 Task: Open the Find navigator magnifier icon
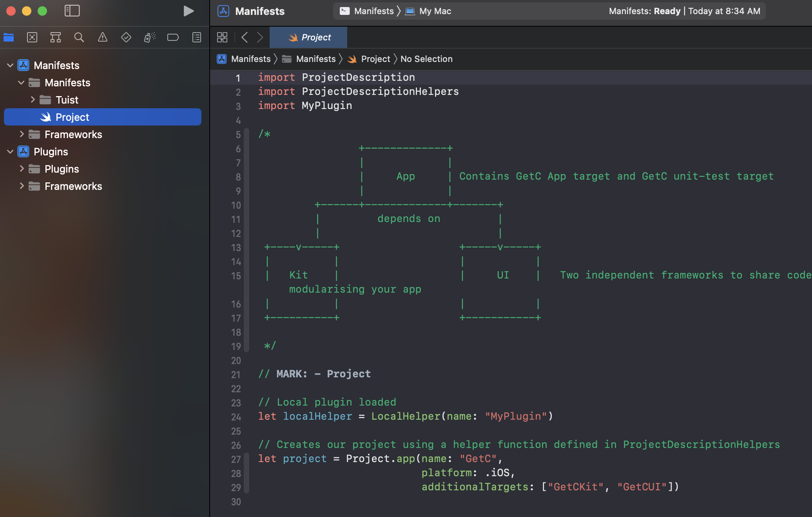pos(79,37)
